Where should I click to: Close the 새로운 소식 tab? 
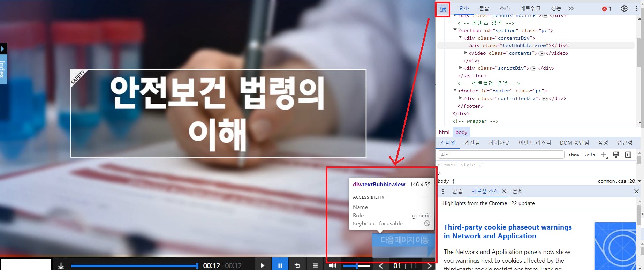504,191
